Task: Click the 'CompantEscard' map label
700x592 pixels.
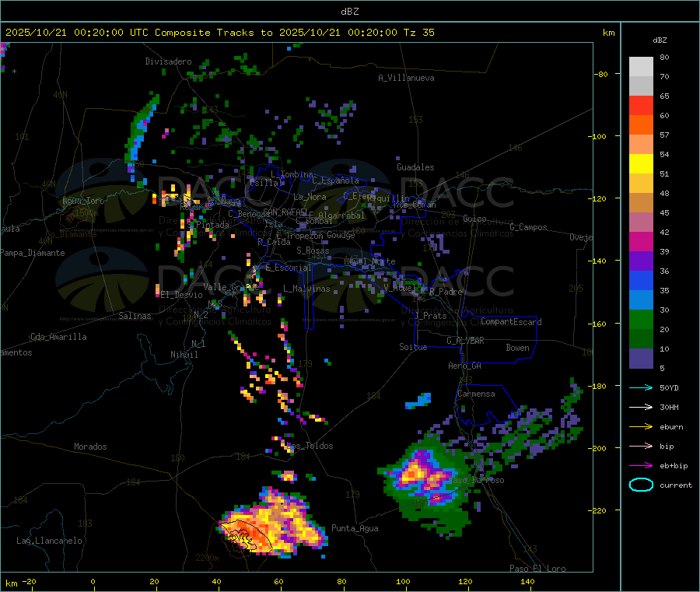Action: click(511, 322)
